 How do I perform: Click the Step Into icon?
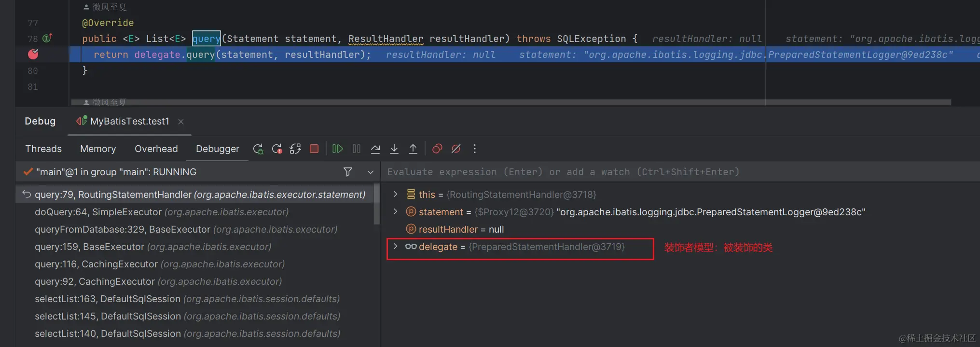394,149
